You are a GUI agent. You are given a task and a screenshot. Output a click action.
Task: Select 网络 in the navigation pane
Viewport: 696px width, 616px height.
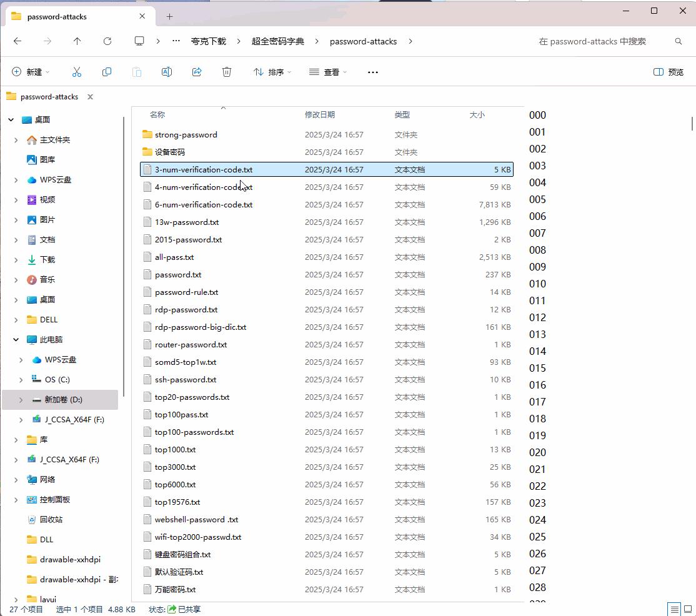click(47, 480)
